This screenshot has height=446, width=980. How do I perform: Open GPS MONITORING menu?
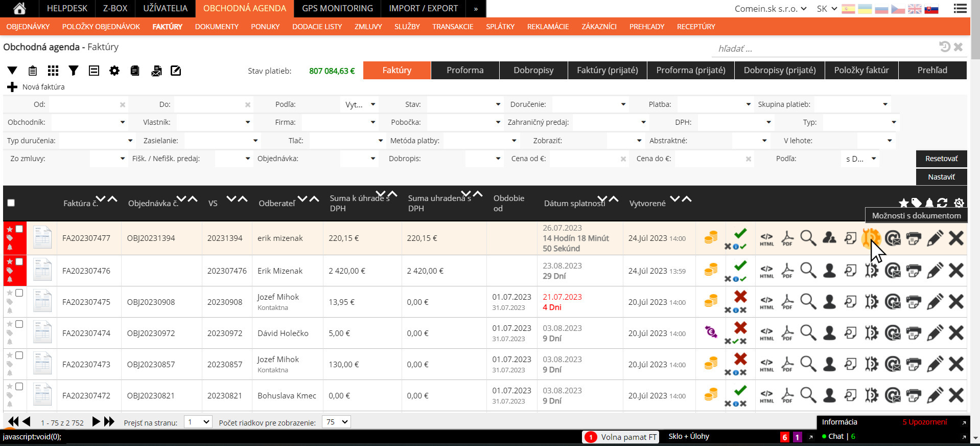coord(337,8)
